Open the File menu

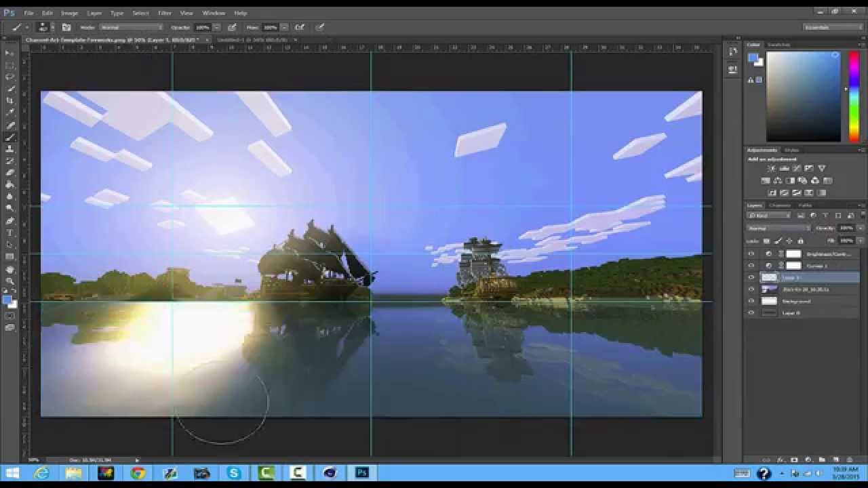pos(28,13)
